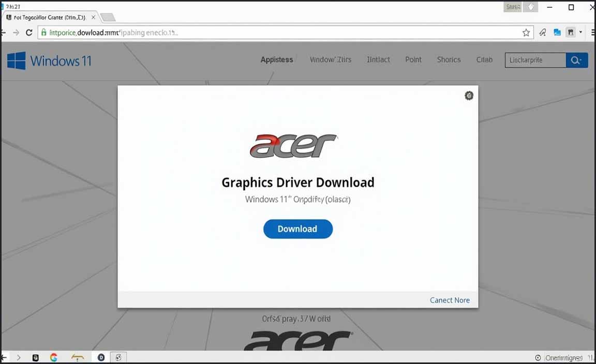Open the Appistess nav menu item

point(277,60)
